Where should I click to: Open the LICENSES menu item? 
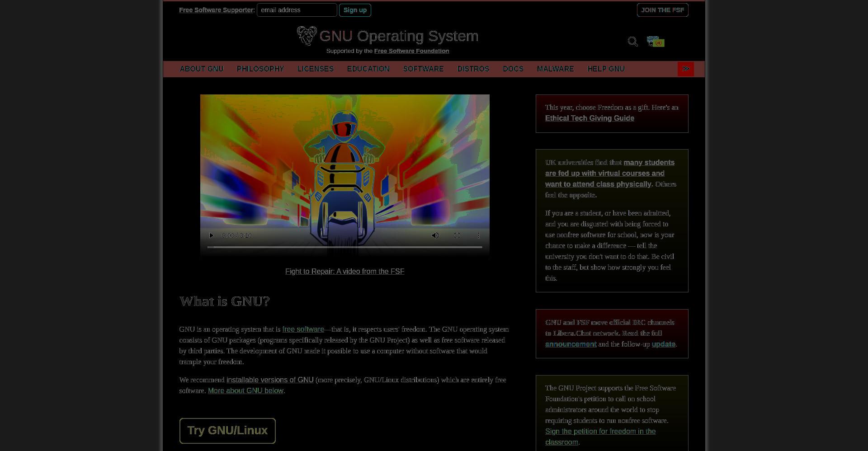(x=316, y=69)
